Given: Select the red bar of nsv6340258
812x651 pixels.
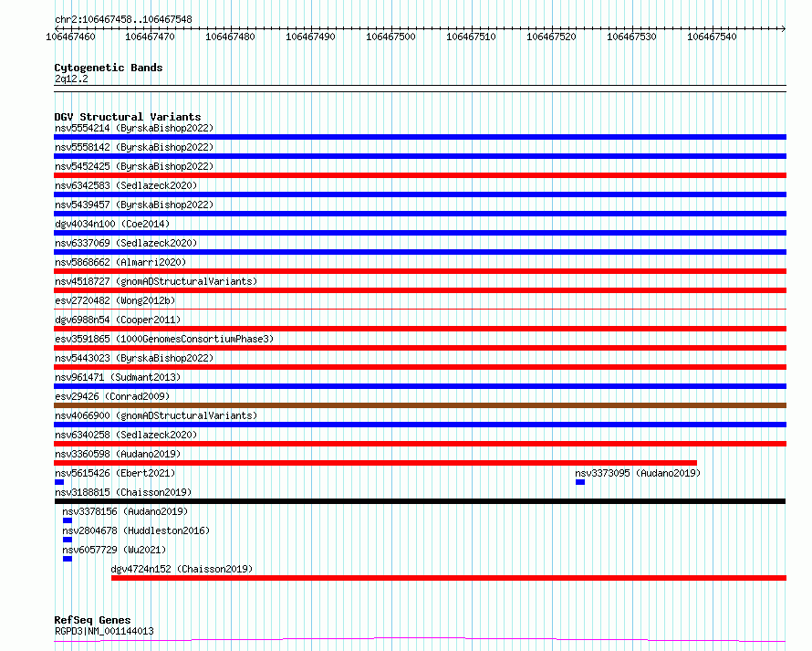Looking at the screenshot, I should [420, 444].
